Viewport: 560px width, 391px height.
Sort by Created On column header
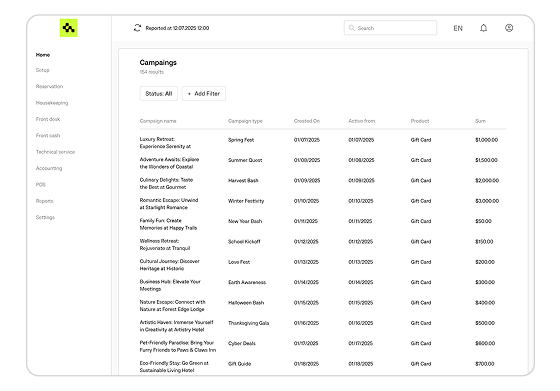[307, 121]
